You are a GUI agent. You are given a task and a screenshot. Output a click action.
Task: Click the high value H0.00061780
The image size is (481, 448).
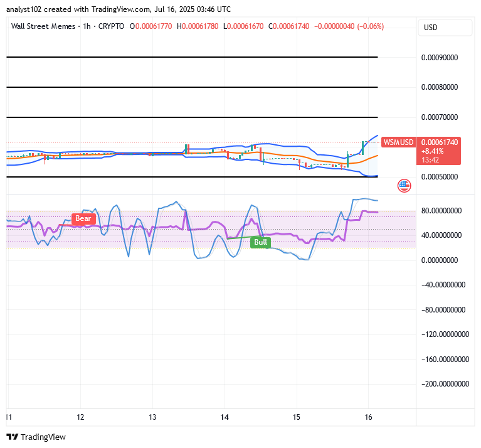tap(198, 26)
